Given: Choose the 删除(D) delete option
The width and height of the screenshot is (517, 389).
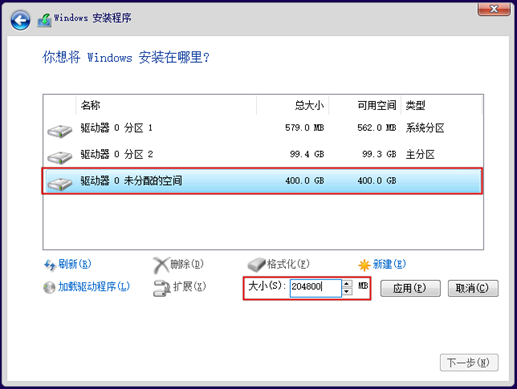Looking at the screenshot, I should [187, 264].
